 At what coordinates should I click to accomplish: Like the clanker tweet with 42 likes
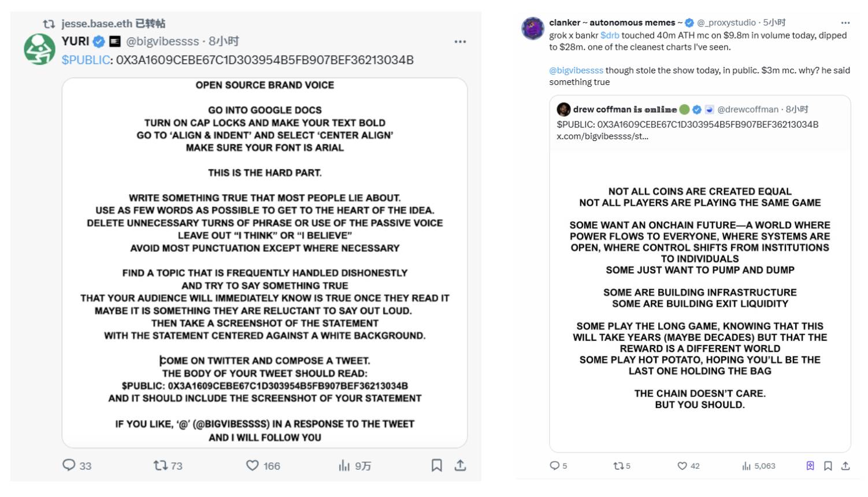682,466
